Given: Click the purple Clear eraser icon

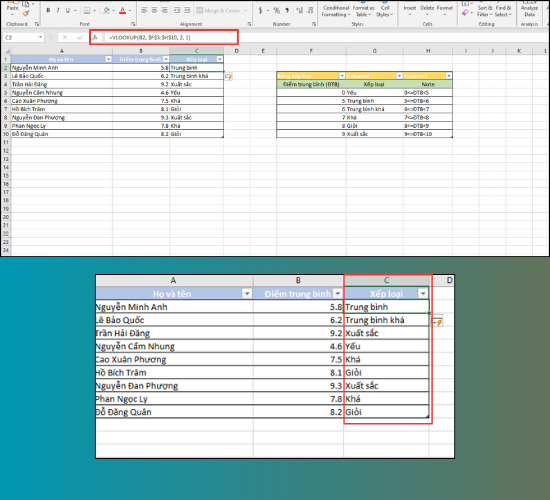Looking at the screenshot, I should pyautogui.click(x=465, y=13).
